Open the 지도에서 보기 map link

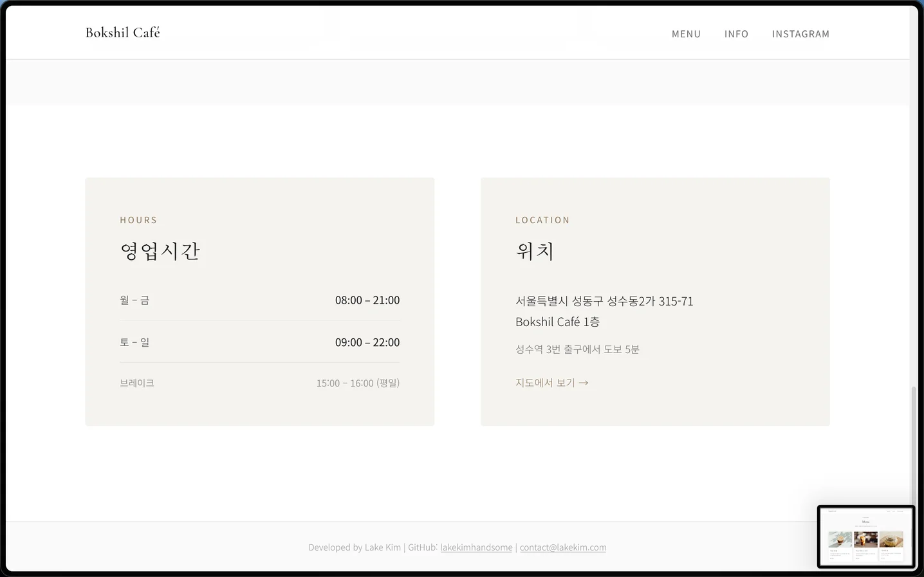[552, 383]
